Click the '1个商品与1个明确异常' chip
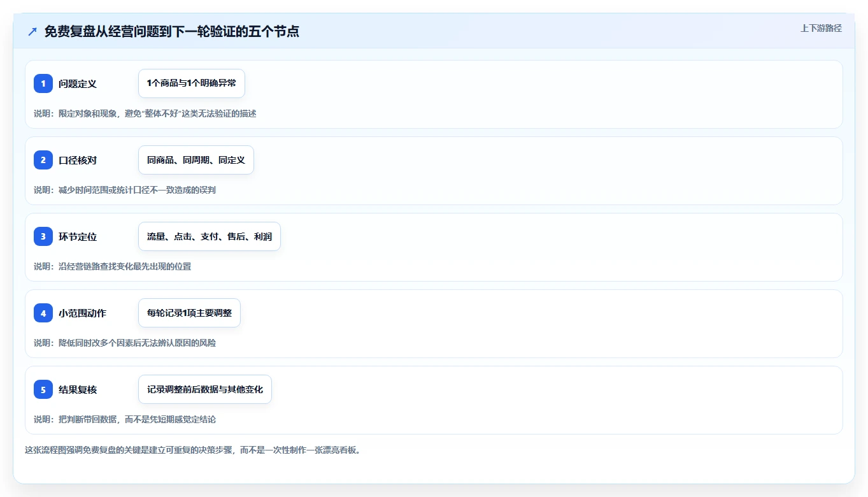 tap(192, 83)
